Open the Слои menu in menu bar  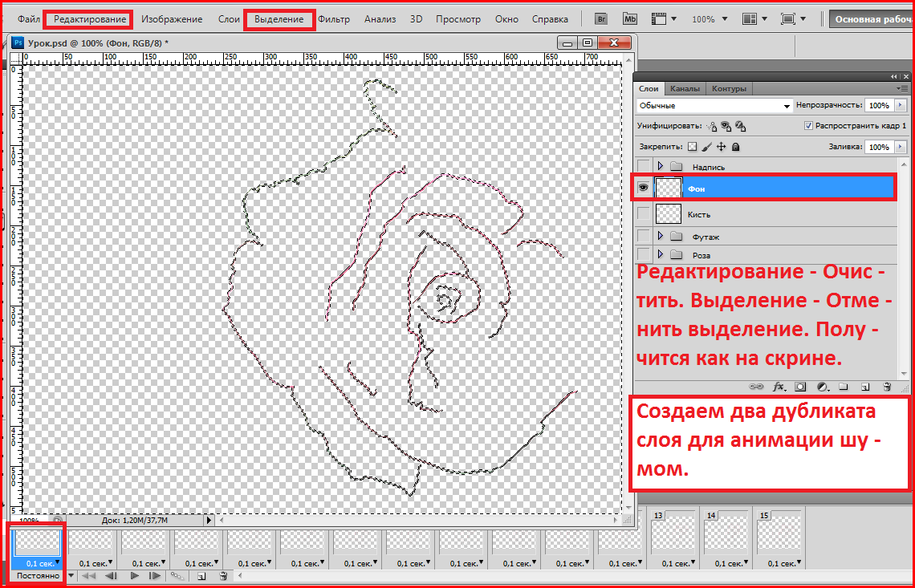pos(230,19)
